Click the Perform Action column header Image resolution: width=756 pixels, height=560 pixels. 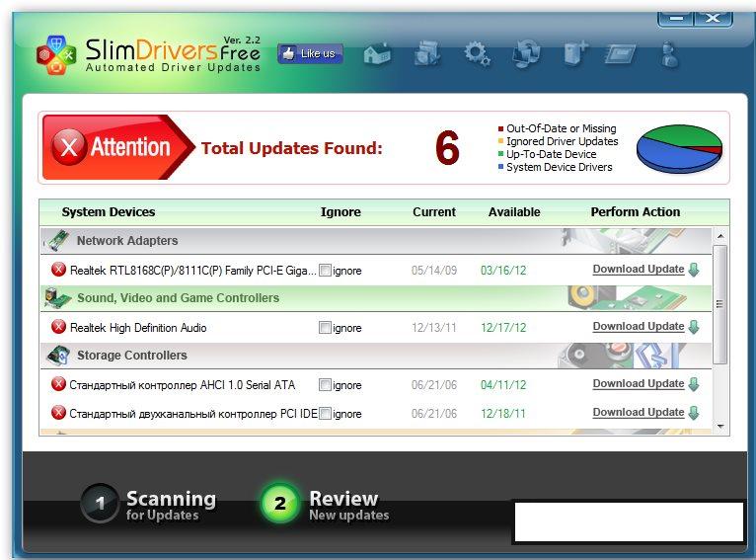pyautogui.click(x=636, y=211)
